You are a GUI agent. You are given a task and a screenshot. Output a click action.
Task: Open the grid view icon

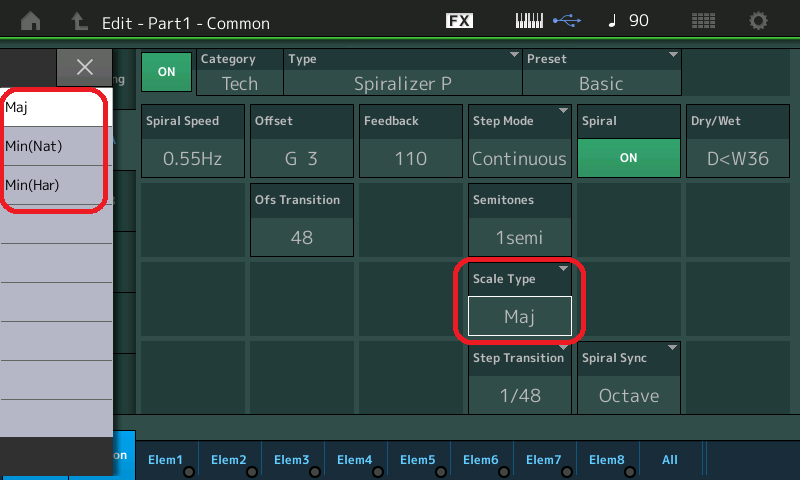(703, 21)
